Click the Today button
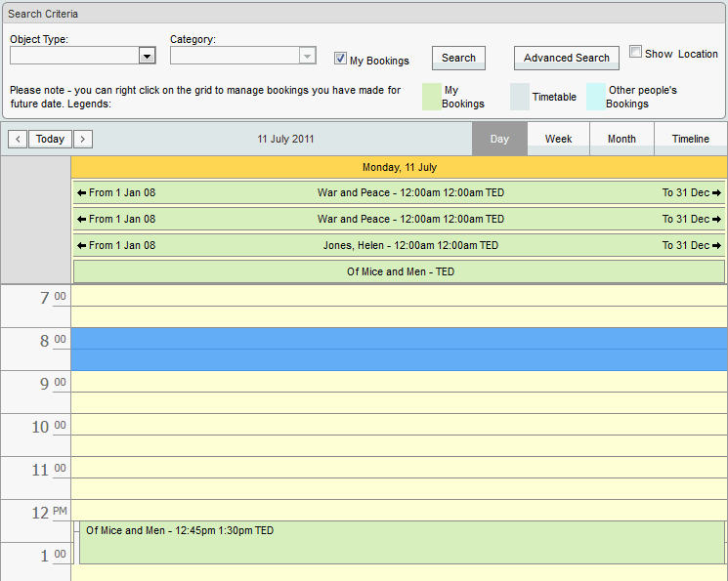This screenshot has height=581, width=728. (x=50, y=139)
